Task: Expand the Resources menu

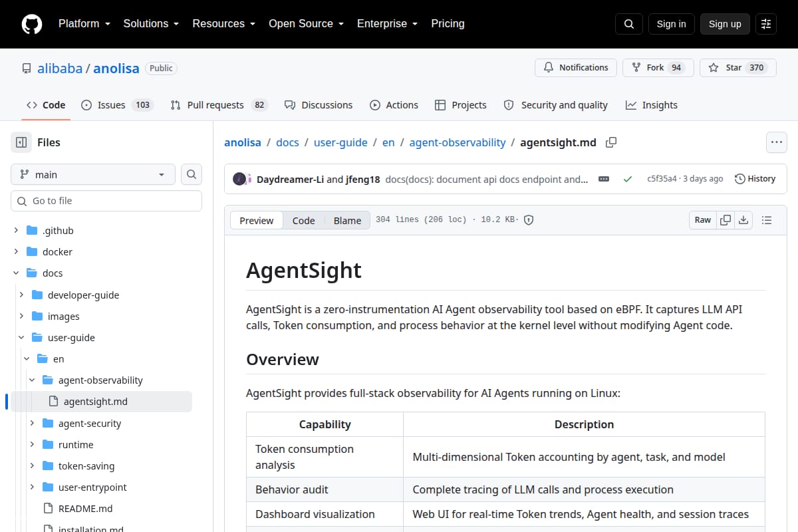Action: click(224, 23)
